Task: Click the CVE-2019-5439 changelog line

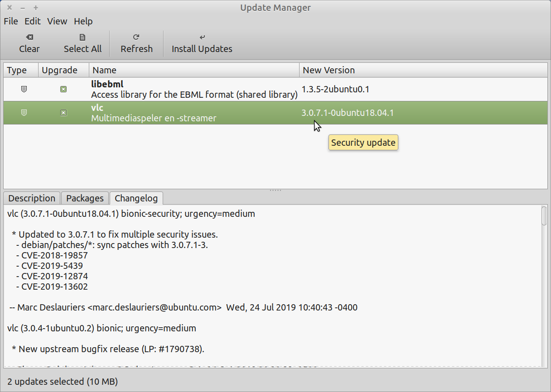Action: 49,266
